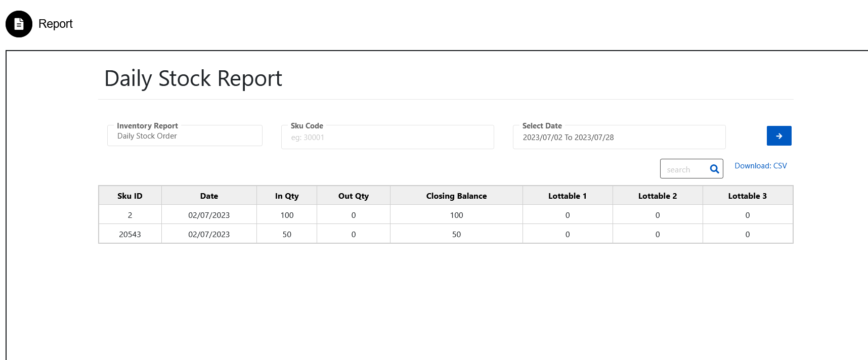
Task: Sort by the Date column header
Action: point(209,196)
